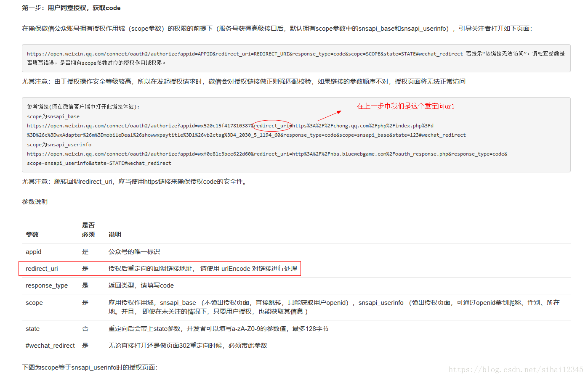The height and width of the screenshot is (378, 588).
Task: Click the 'scope' parameter cell in the table
Action: click(34, 303)
